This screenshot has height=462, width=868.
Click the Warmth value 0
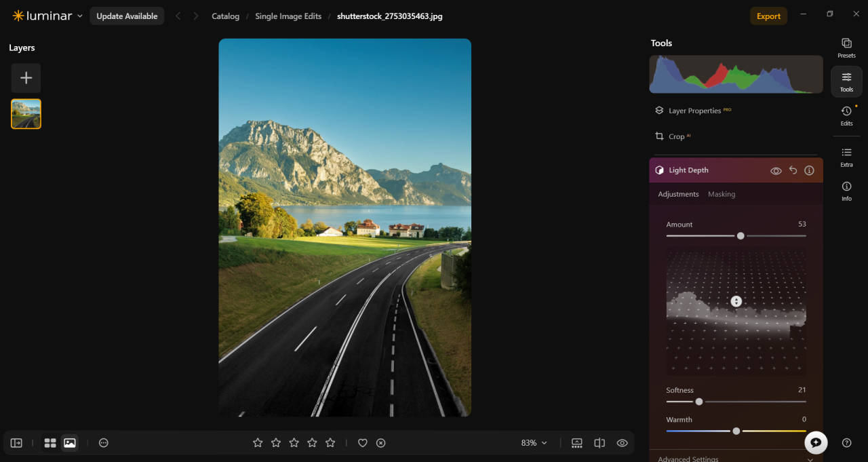[804, 419]
